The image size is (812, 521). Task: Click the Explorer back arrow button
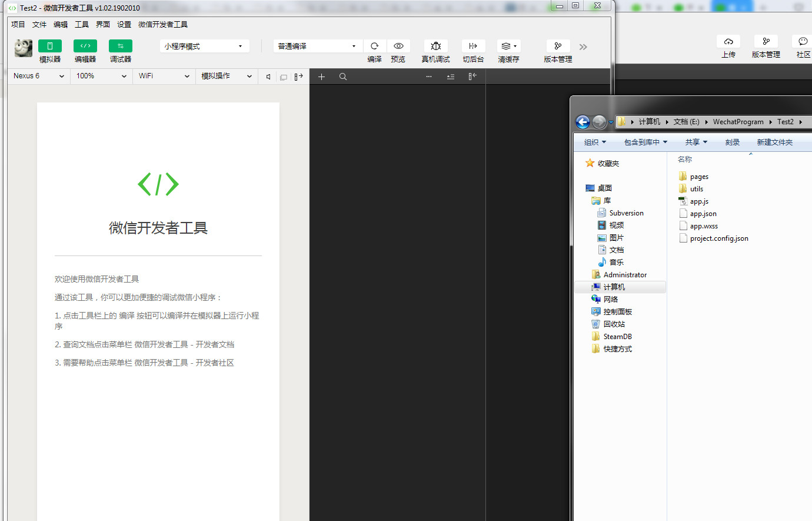click(x=583, y=122)
